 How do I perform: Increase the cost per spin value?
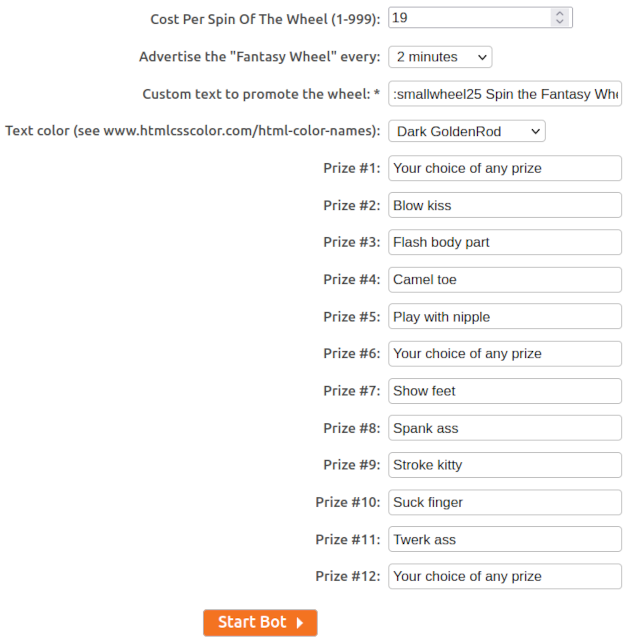click(559, 14)
